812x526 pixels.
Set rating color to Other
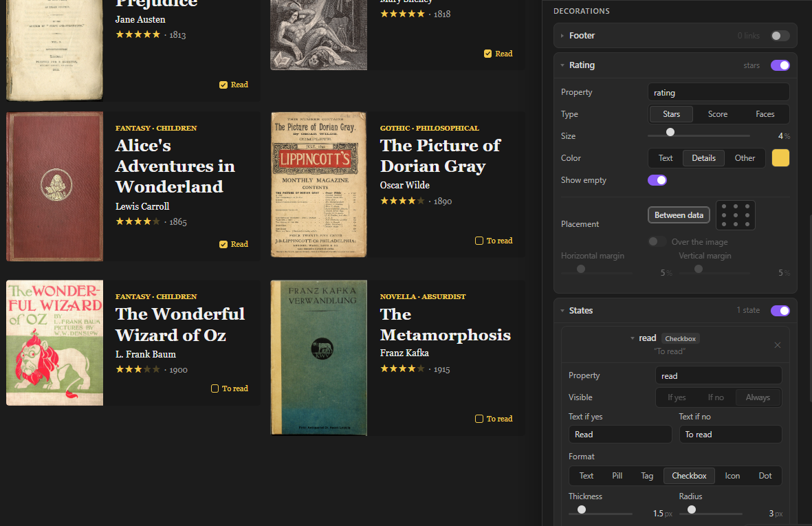click(x=745, y=158)
